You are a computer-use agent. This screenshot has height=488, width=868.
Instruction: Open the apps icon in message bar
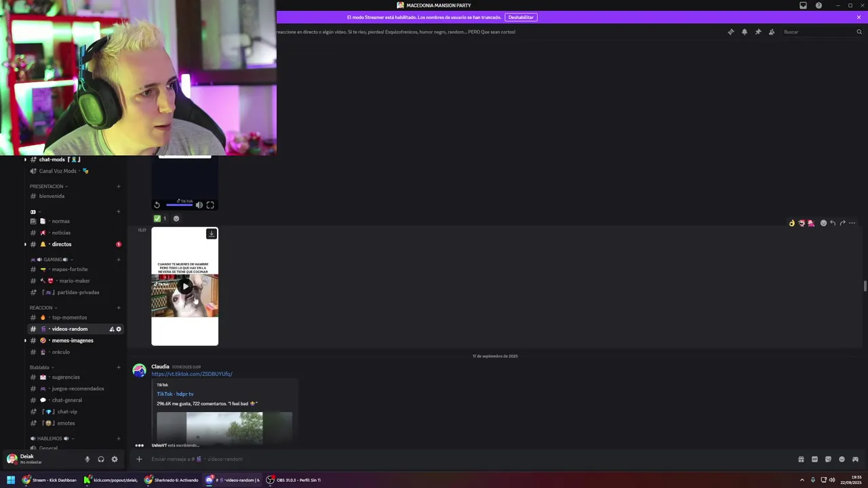click(855, 459)
